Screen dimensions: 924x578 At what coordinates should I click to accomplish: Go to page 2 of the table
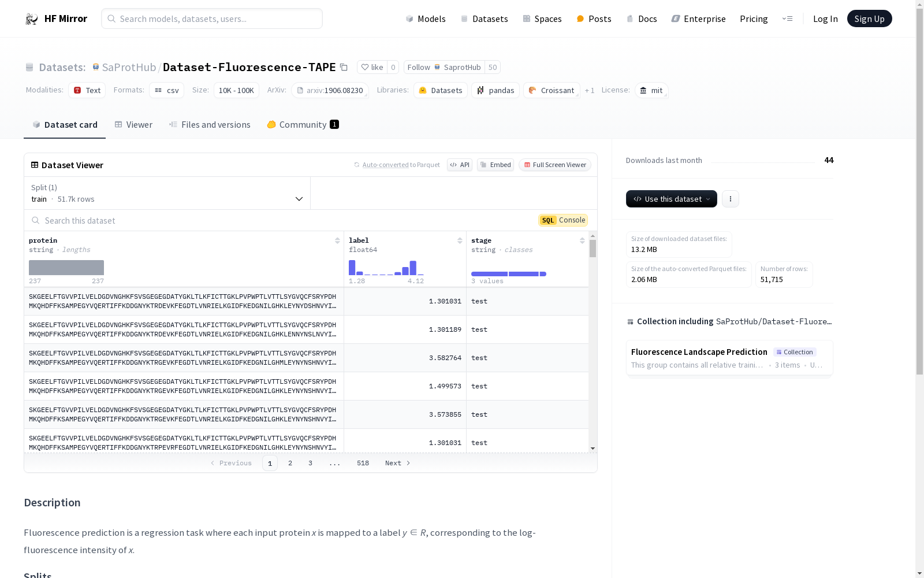click(290, 463)
